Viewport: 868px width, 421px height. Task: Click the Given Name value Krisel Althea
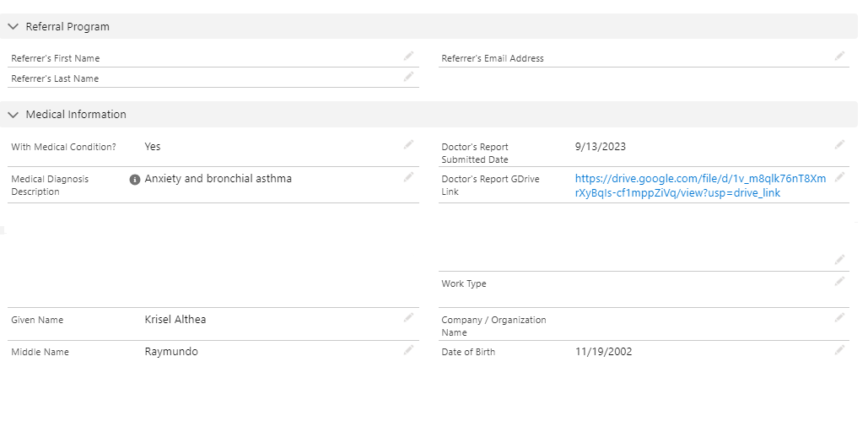tap(175, 320)
